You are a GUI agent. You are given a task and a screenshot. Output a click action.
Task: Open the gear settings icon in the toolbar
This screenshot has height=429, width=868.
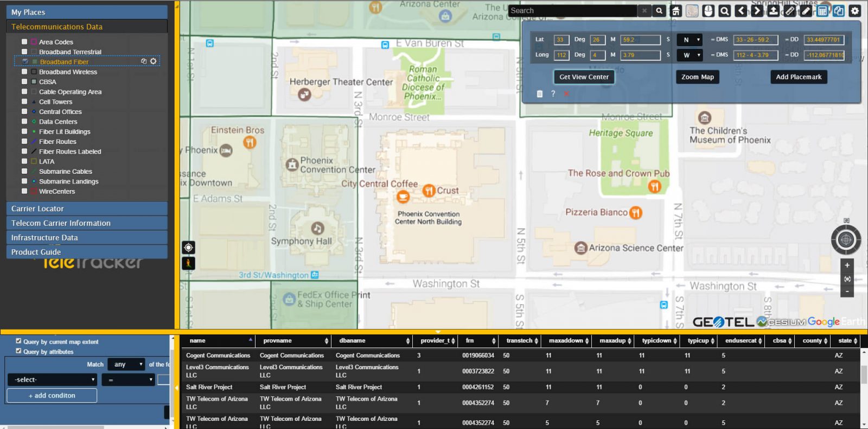[855, 11]
